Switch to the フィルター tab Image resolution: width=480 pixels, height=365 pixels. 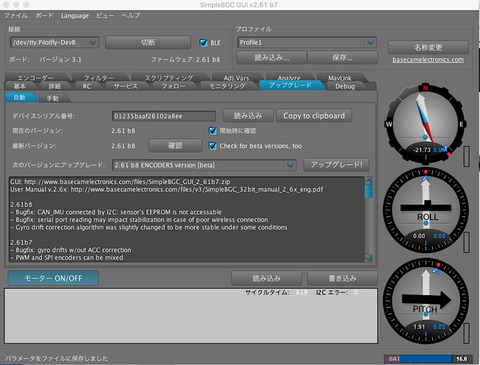pos(99,78)
